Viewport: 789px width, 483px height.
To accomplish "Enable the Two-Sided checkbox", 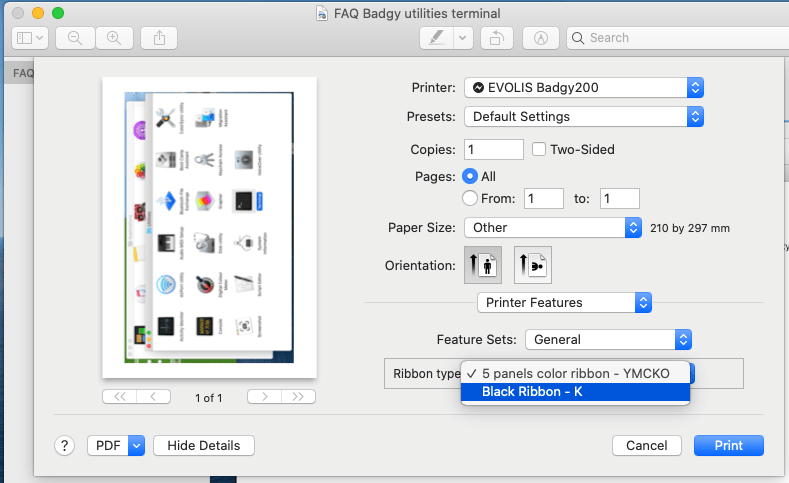I will click(x=539, y=149).
